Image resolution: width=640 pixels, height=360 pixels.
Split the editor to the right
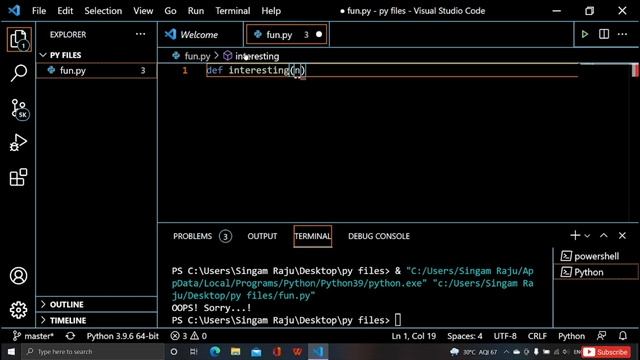coord(604,34)
